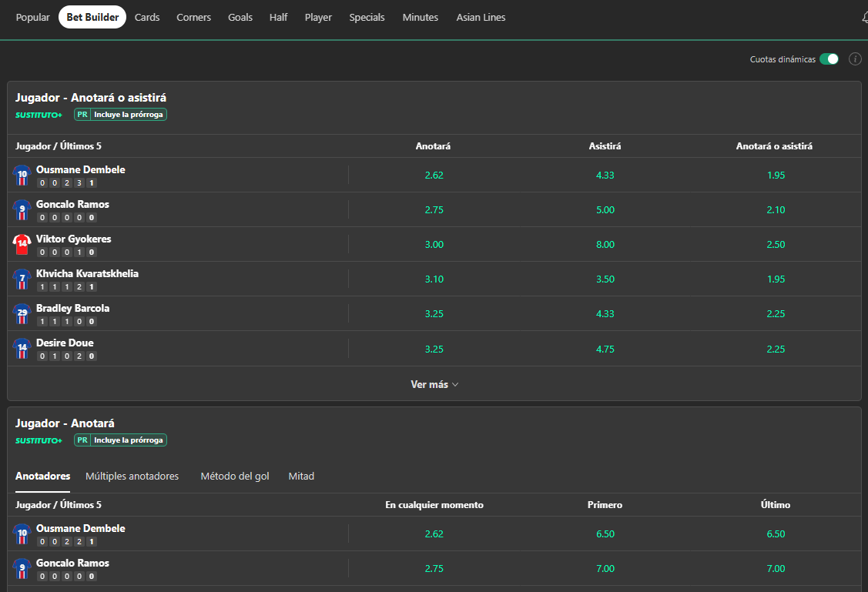Select Goncalo Ramos En cualquier momento 2.75
The width and height of the screenshot is (868, 592).
pyautogui.click(x=434, y=569)
